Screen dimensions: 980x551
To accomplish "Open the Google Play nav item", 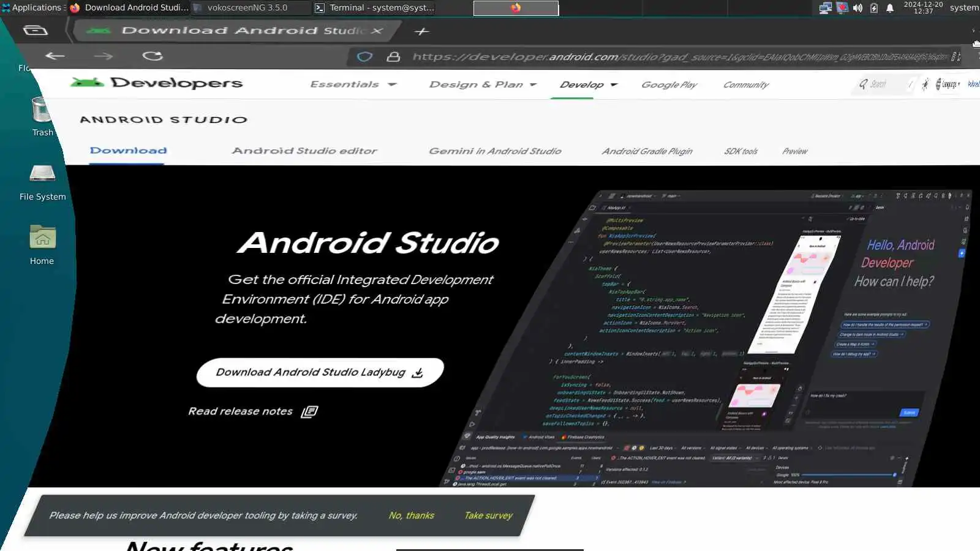I will tap(669, 84).
